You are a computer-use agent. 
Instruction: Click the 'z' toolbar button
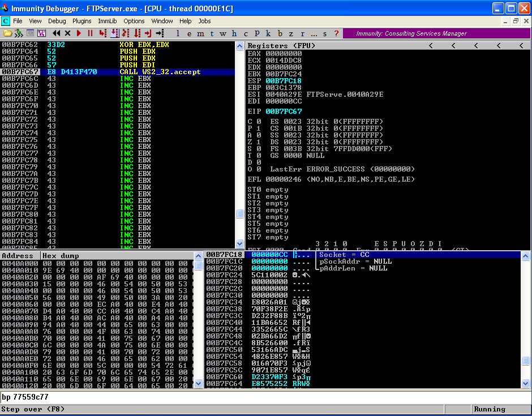(x=291, y=33)
